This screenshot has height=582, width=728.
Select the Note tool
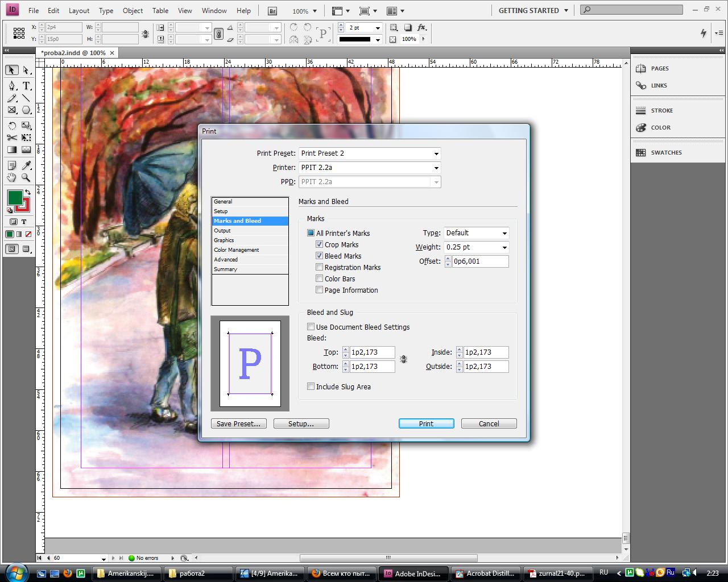click(12, 165)
